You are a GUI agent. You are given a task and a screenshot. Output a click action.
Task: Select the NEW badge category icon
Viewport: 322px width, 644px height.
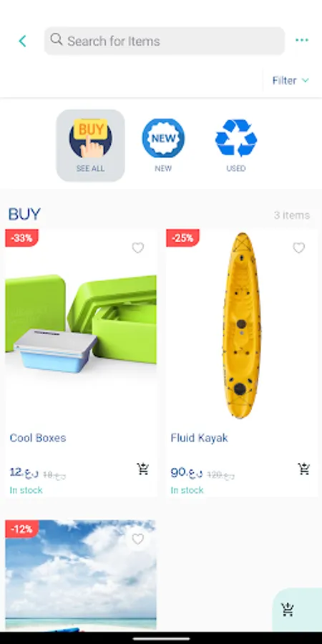click(163, 138)
